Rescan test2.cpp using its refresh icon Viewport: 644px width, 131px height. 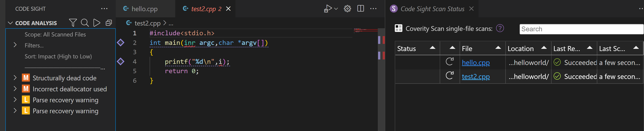tap(449, 76)
